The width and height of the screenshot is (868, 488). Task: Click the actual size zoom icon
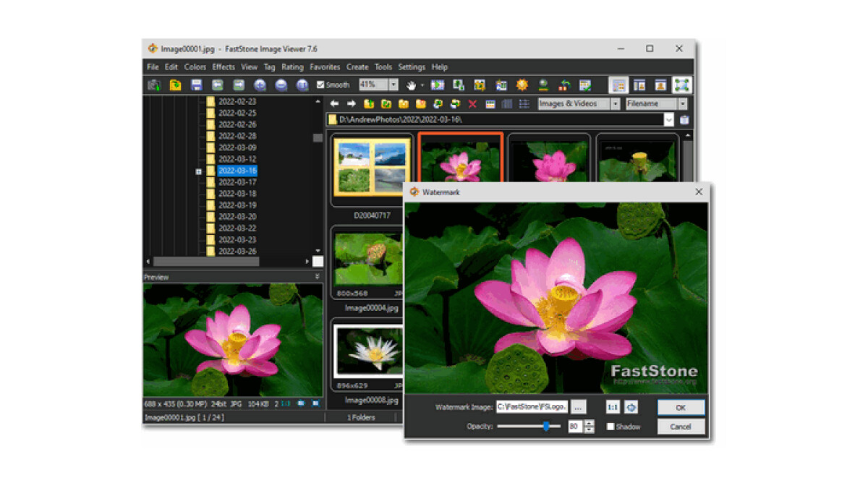pos(302,85)
